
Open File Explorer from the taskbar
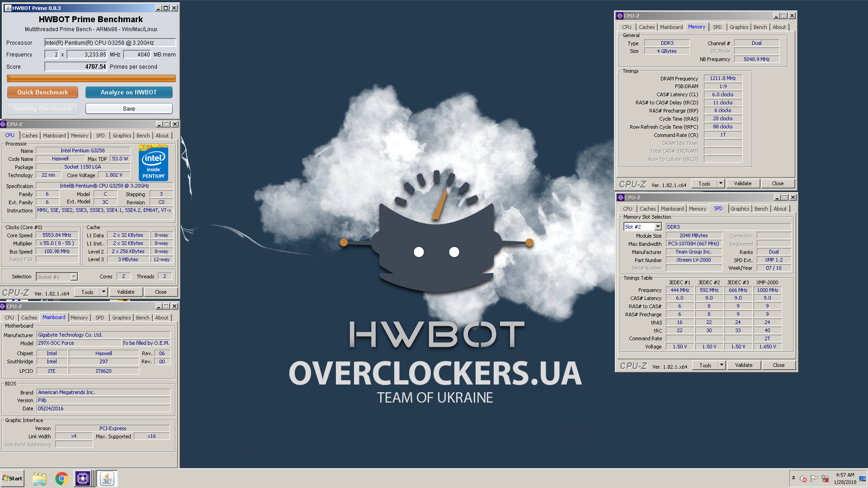point(39,479)
